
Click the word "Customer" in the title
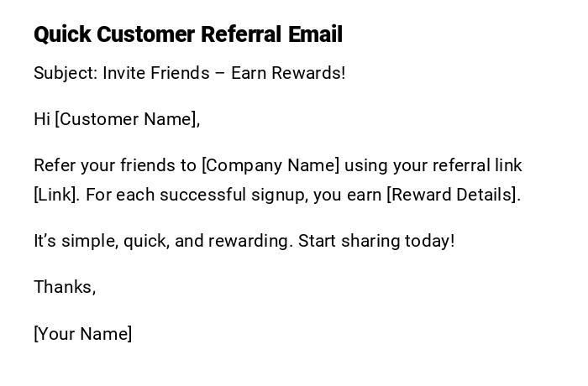coord(145,34)
